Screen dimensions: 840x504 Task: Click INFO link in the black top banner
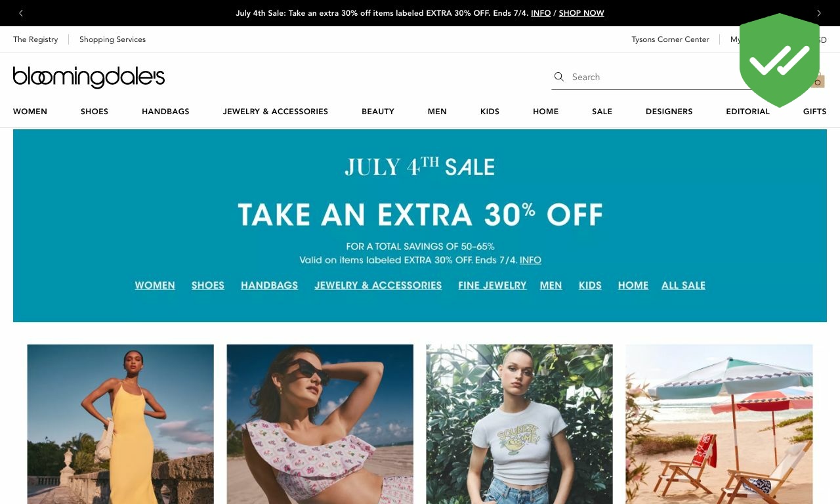[x=541, y=13]
